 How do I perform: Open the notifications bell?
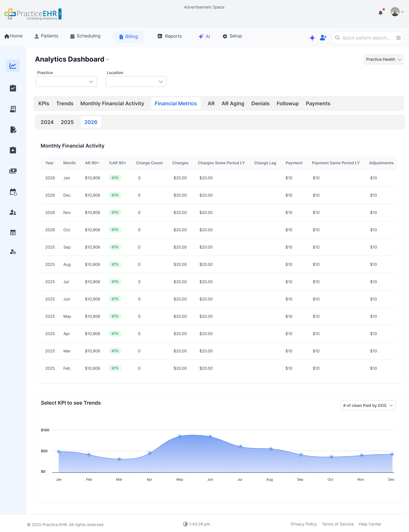[381, 13]
